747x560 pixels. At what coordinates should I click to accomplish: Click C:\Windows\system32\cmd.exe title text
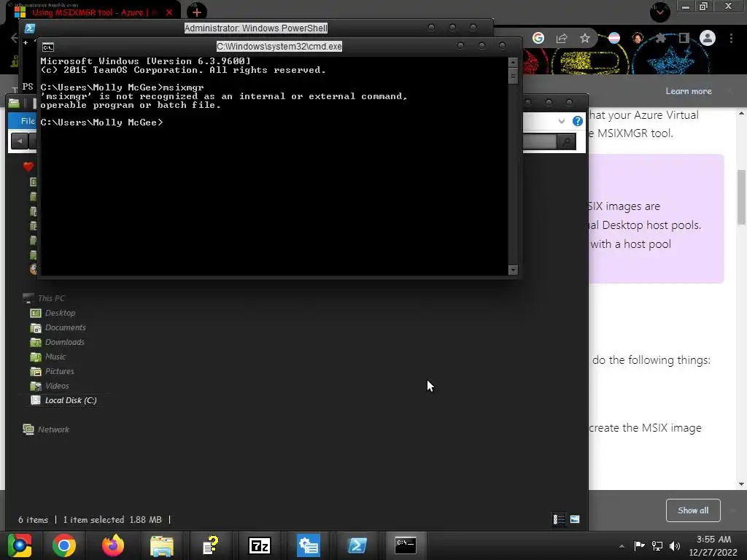point(279,46)
